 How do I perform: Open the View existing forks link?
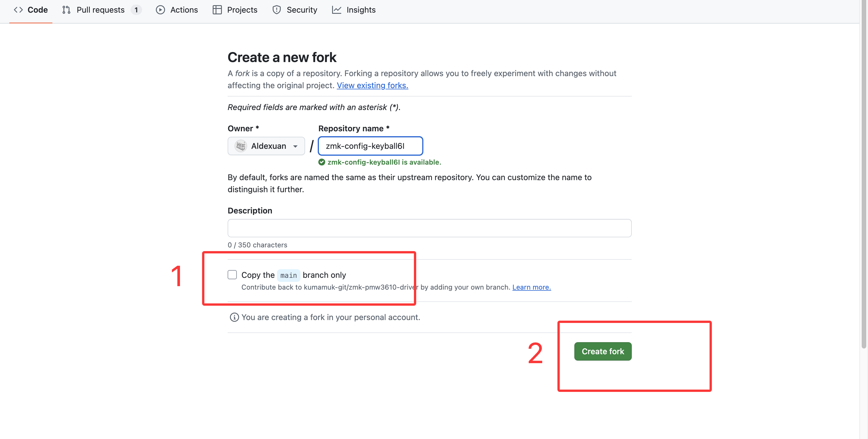[x=372, y=85]
